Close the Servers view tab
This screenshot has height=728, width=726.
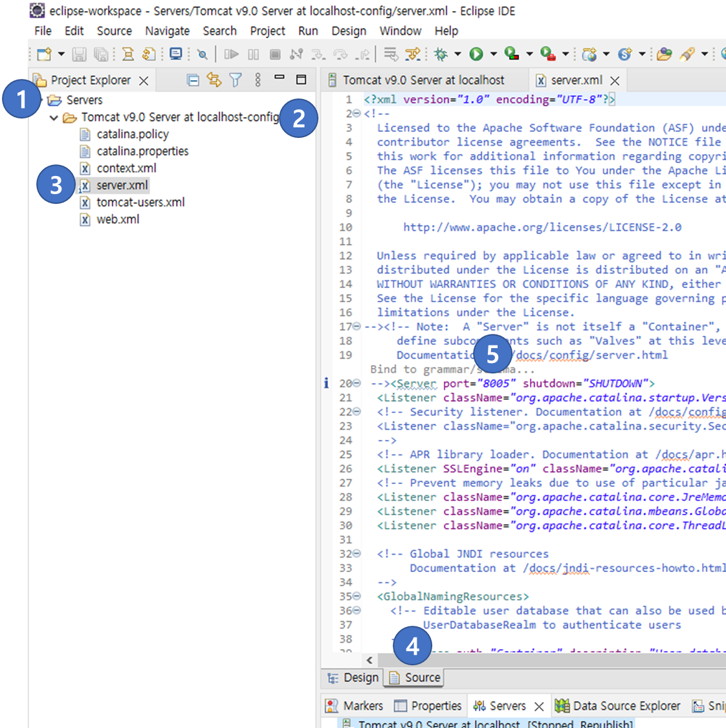tap(539, 707)
